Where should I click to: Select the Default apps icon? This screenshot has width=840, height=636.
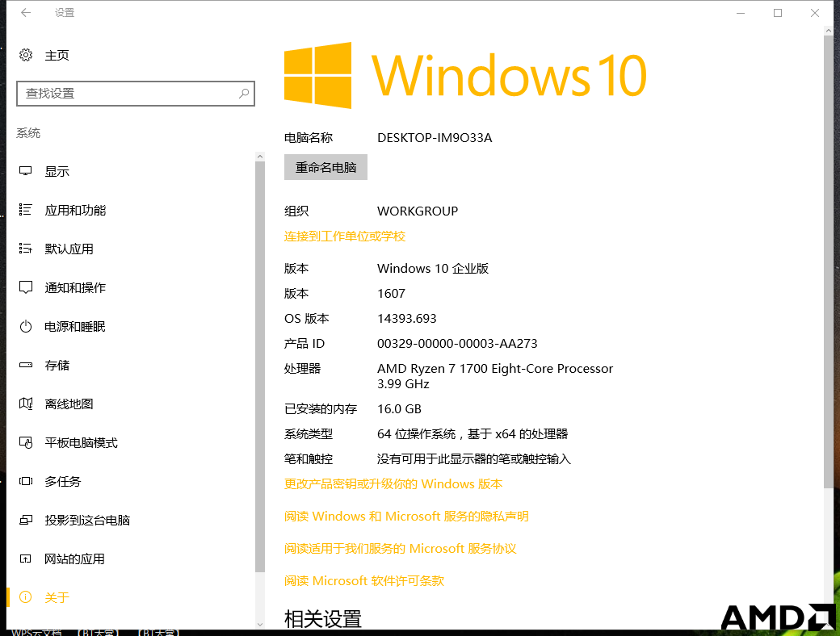click(26, 249)
